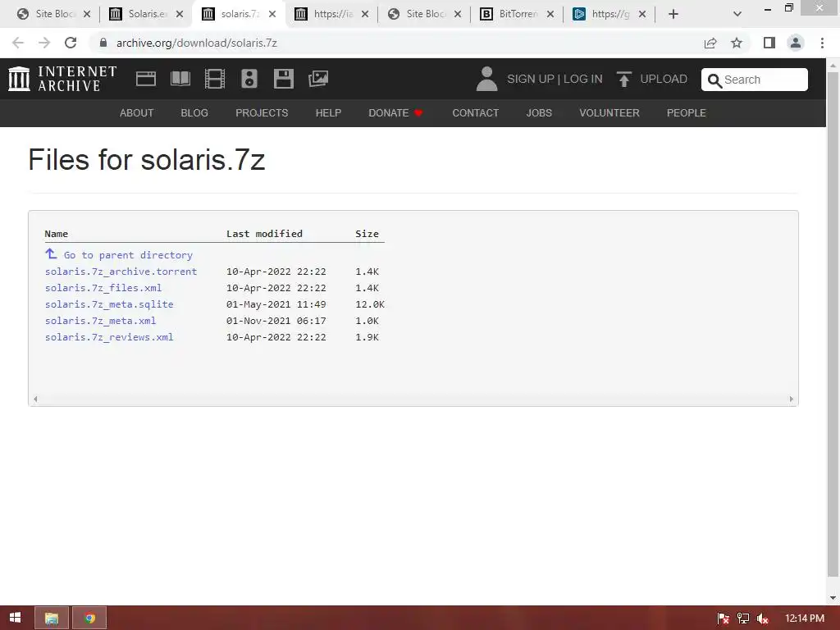This screenshot has height=630, width=840.
Task: Click the parent directory up-arrow icon
Action: [x=51, y=253]
